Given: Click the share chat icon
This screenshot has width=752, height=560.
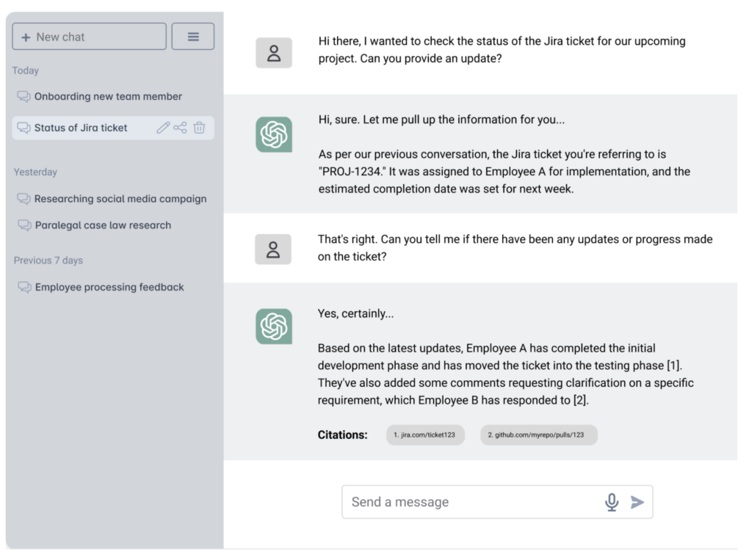Looking at the screenshot, I should [181, 128].
